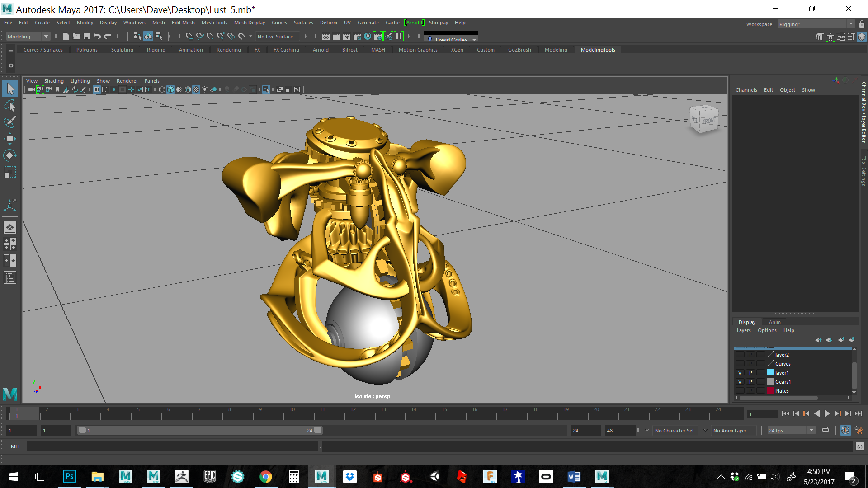This screenshot has width=868, height=488.
Task: Toggle smooth shade all in viewport
Action: click(x=170, y=89)
